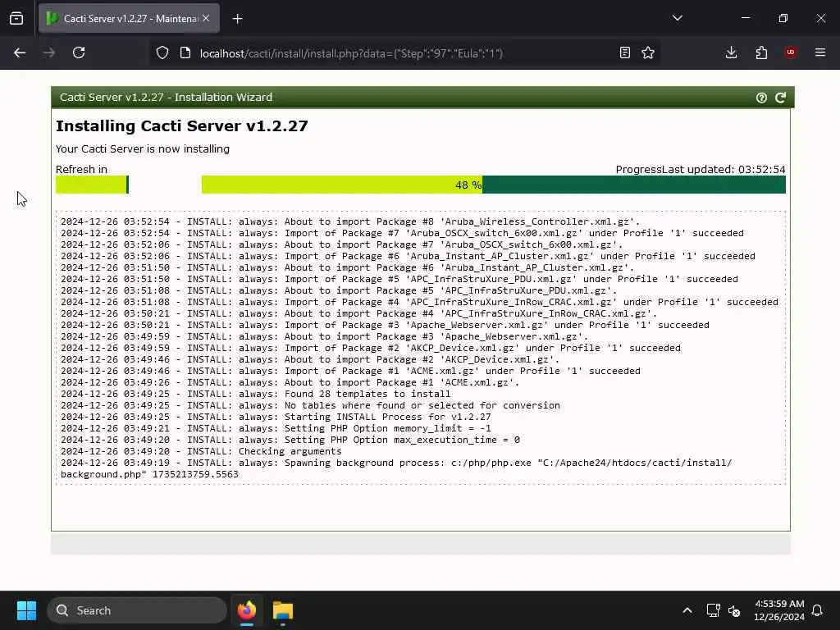Screen dimensions: 840x630
Task: Open the notifications bell icon
Action: click(818, 610)
